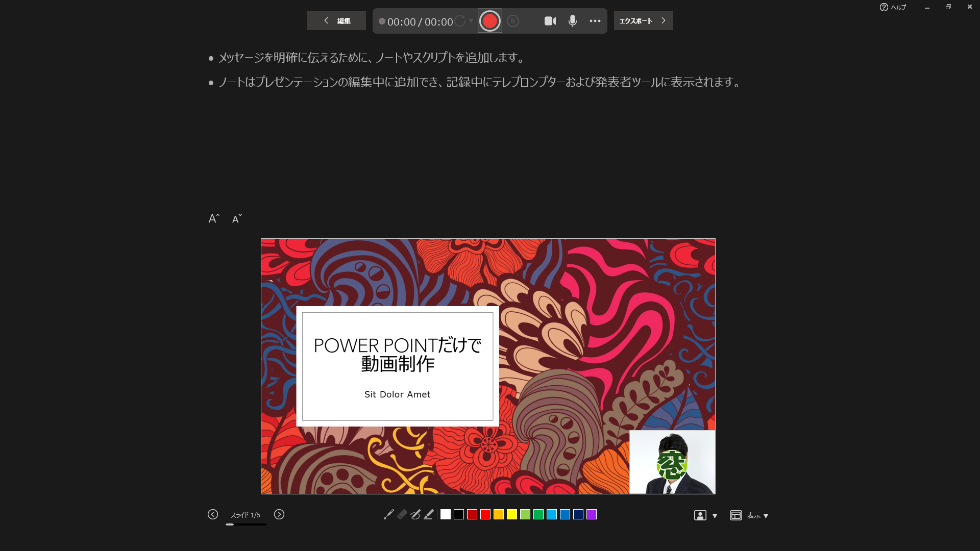Increase teleprompter font size

tap(214, 218)
